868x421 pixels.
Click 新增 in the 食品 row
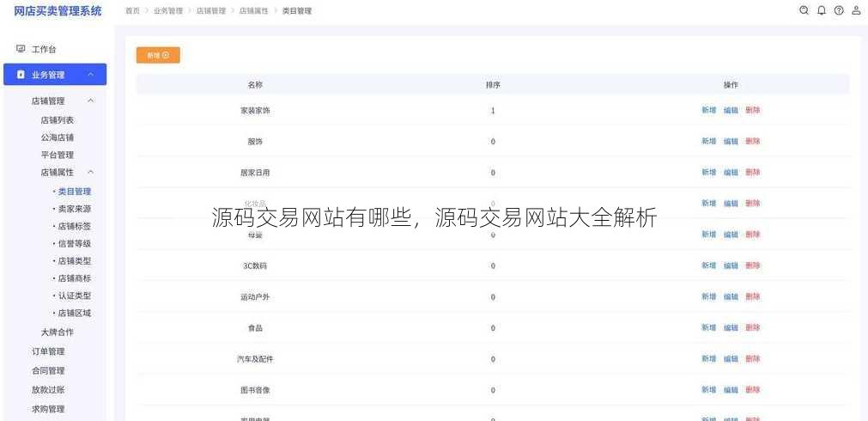tap(709, 327)
